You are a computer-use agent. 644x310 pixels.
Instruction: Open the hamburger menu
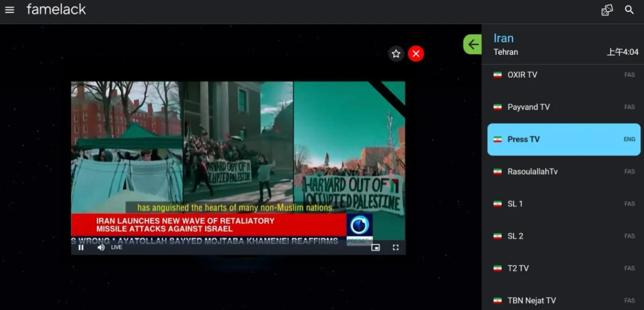click(10, 10)
